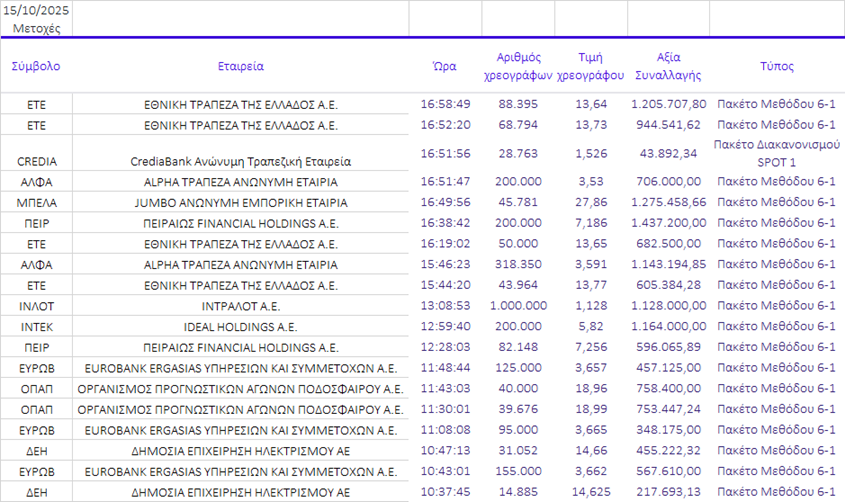The width and height of the screenshot is (845, 502).
Task: Select the ΙΝΛΟΤ symbol cell
Action: coord(36,306)
